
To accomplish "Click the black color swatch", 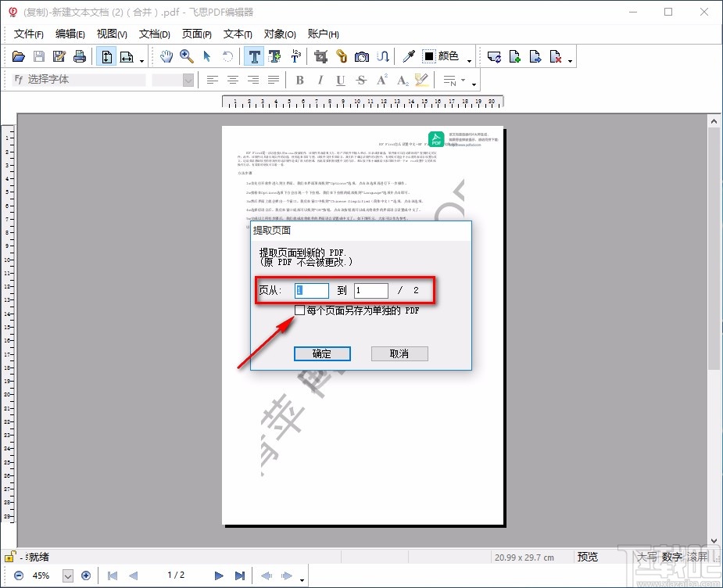I will 429,56.
